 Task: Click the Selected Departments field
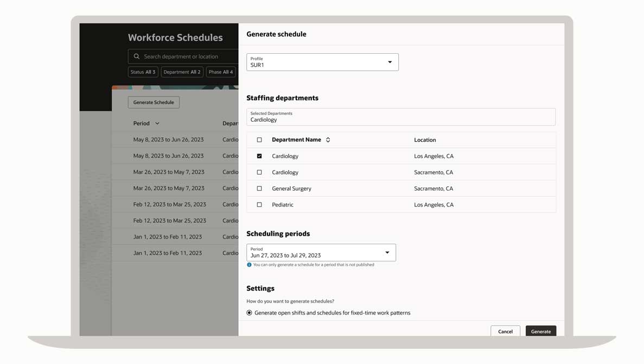pyautogui.click(x=400, y=117)
